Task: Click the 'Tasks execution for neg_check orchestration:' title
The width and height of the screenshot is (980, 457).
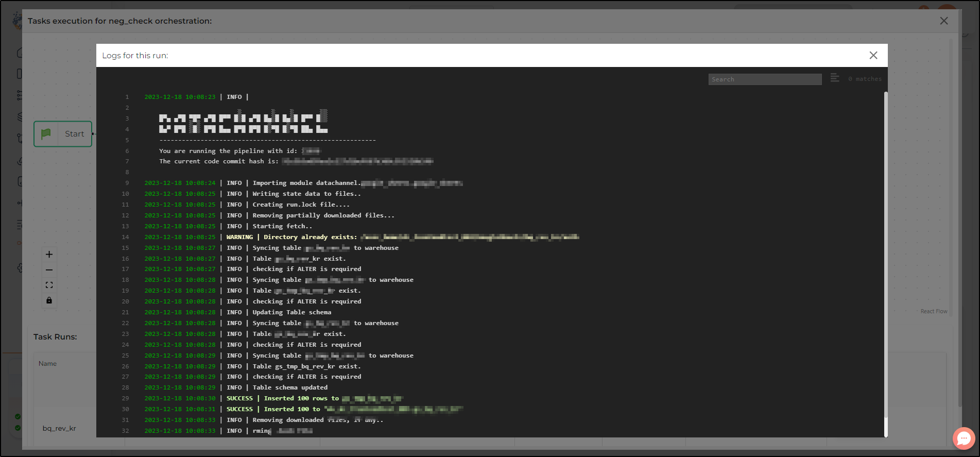Action: pos(119,21)
